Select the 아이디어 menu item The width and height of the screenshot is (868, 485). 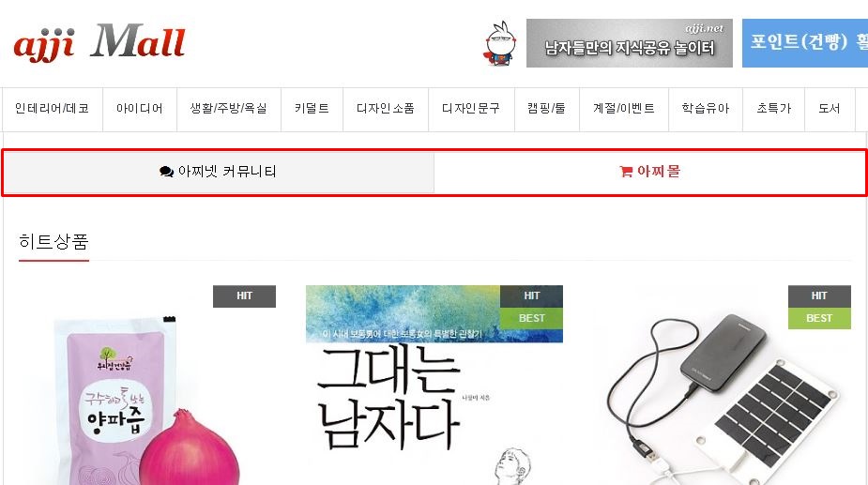click(140, 109)
